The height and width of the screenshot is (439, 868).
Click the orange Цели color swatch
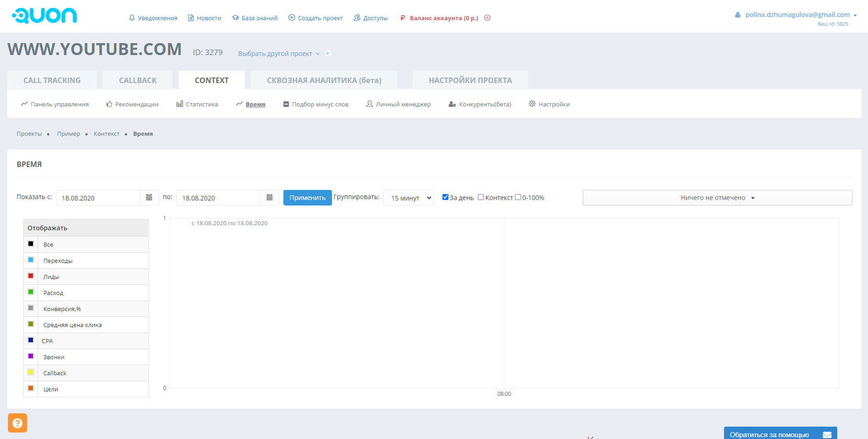pos(31,388)
